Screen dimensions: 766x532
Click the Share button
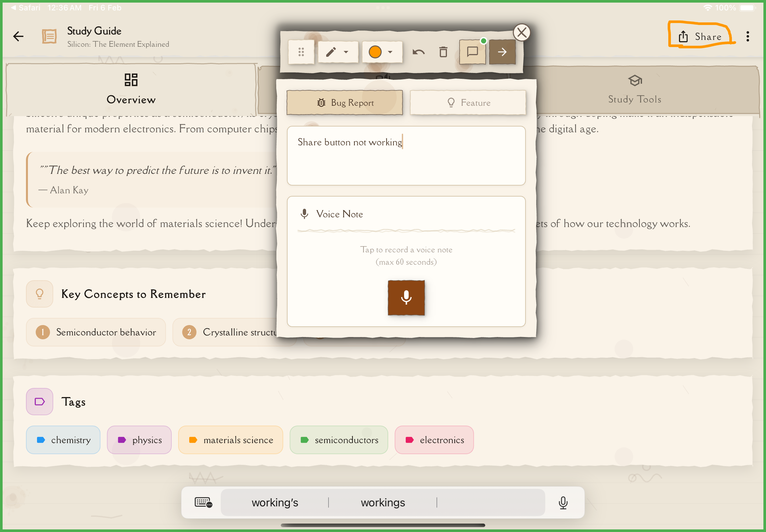point(700,36)
